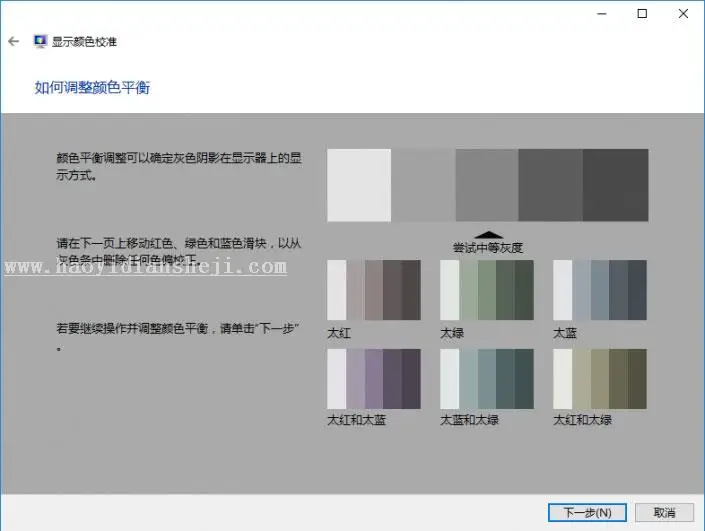Screen dimensions: 705x531
Task: Click the 太红 label text
Action: 339,333
